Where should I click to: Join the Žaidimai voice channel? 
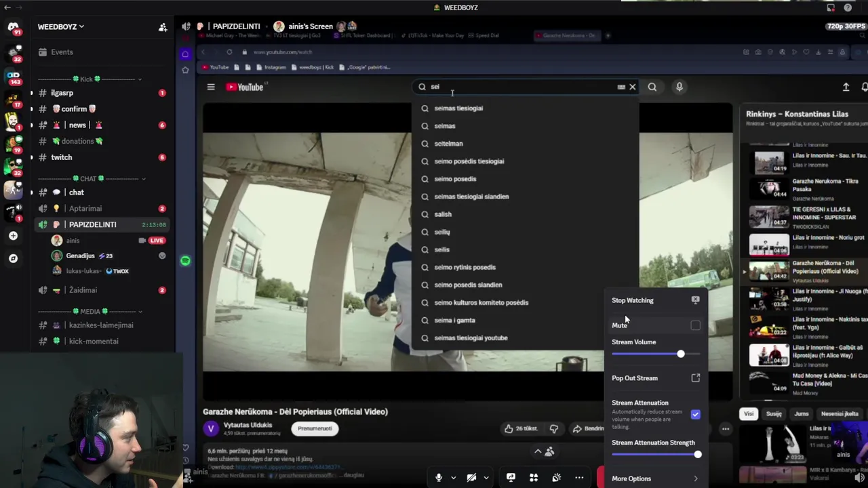[102, 290]
